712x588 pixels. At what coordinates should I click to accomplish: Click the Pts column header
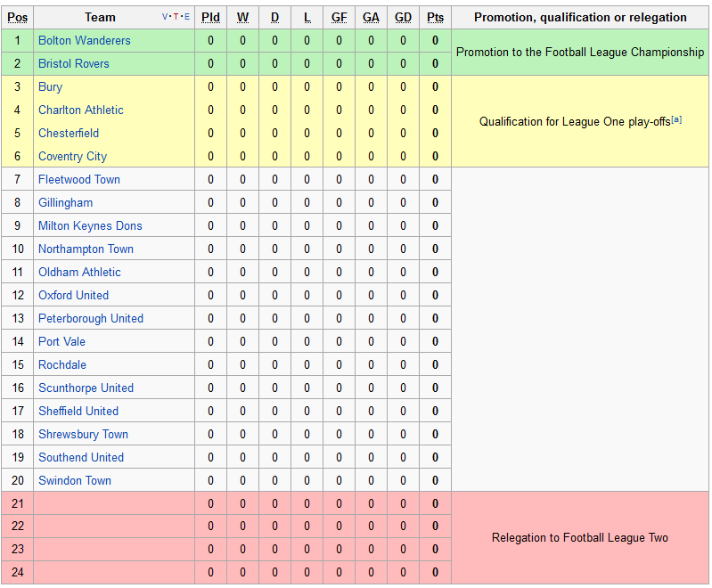(435, 17)
